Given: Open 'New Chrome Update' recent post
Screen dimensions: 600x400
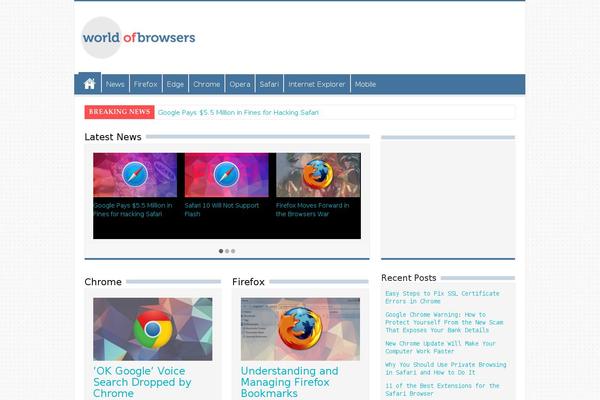Looking at the screenshot, I should 440,347.
